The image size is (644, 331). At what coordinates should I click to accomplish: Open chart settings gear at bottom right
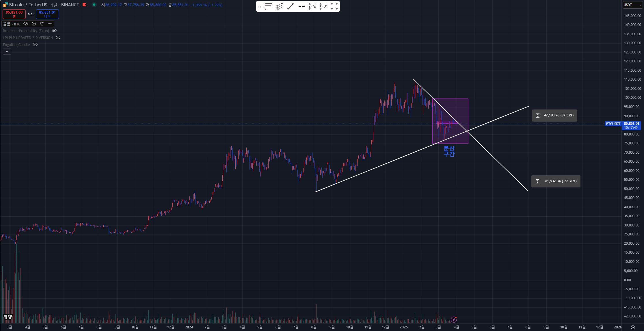pyautogui.click(x=633, y=327)
